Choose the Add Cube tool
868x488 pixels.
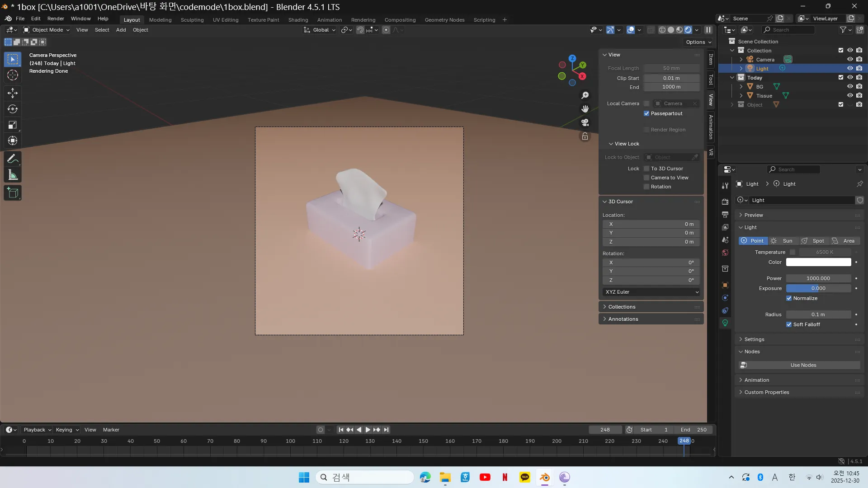[x=13, y=193]
